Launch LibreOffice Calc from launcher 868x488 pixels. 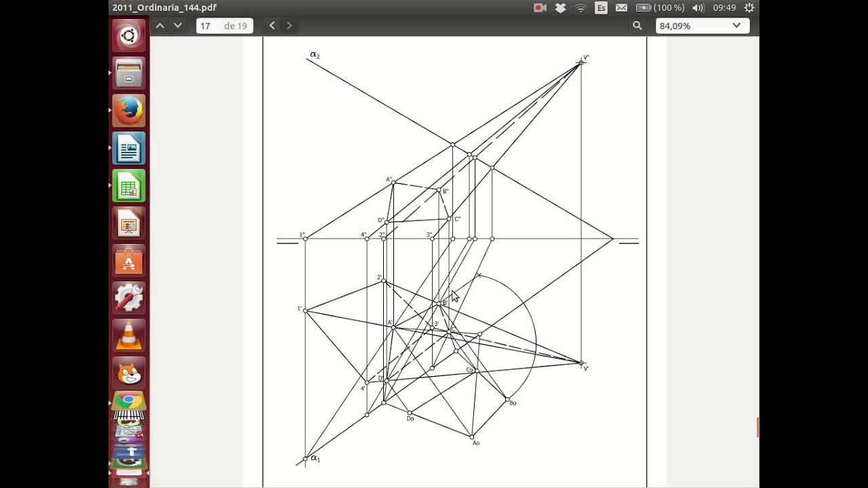pyautogui.click(x=129, y=185)
